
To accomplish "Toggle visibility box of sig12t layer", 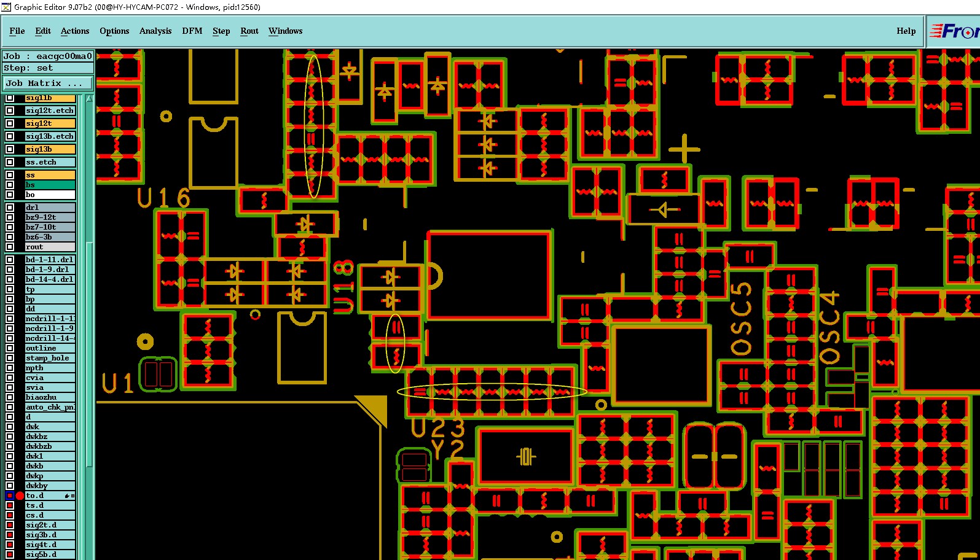I will point(10,123).
